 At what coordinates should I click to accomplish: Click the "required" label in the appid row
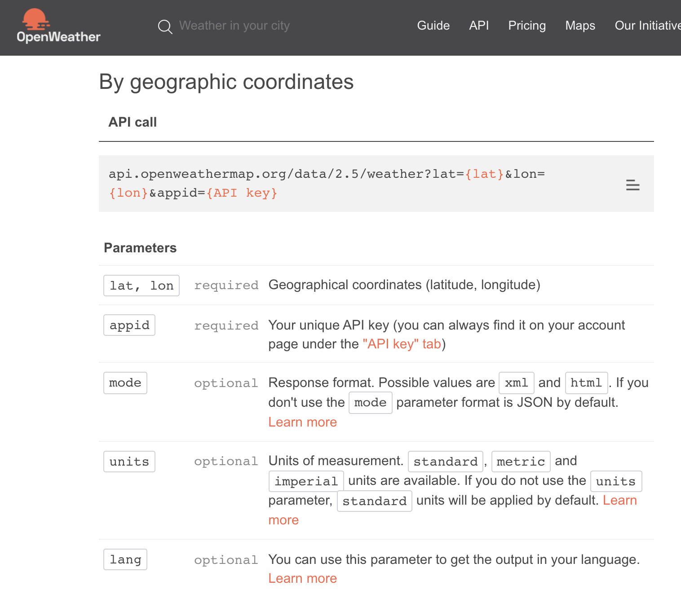point(226,326)
